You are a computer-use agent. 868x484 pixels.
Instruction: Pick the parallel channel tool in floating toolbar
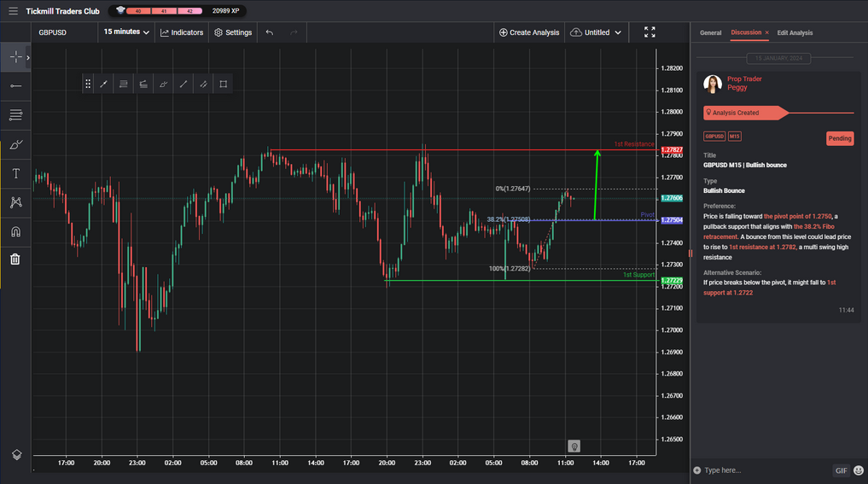coord(203,85)
